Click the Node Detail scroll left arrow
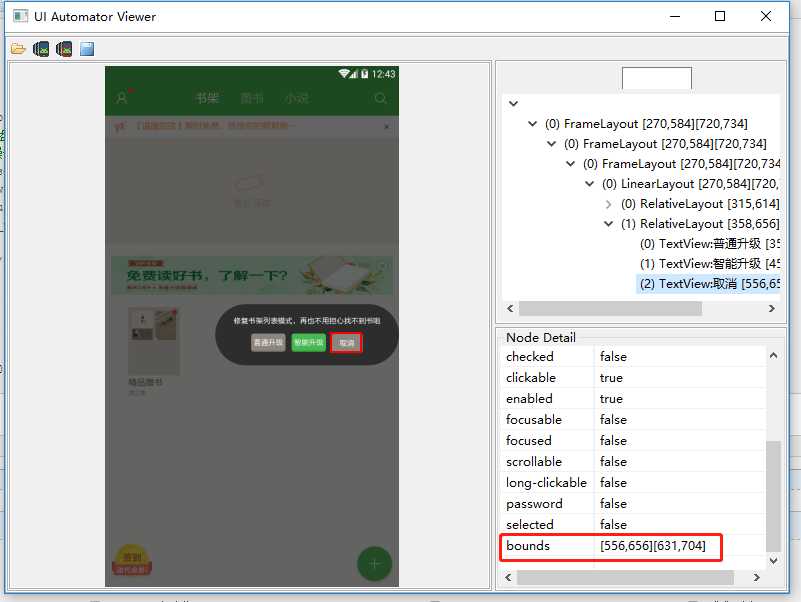This screenshot has width=801, height=602. [508, 577]
